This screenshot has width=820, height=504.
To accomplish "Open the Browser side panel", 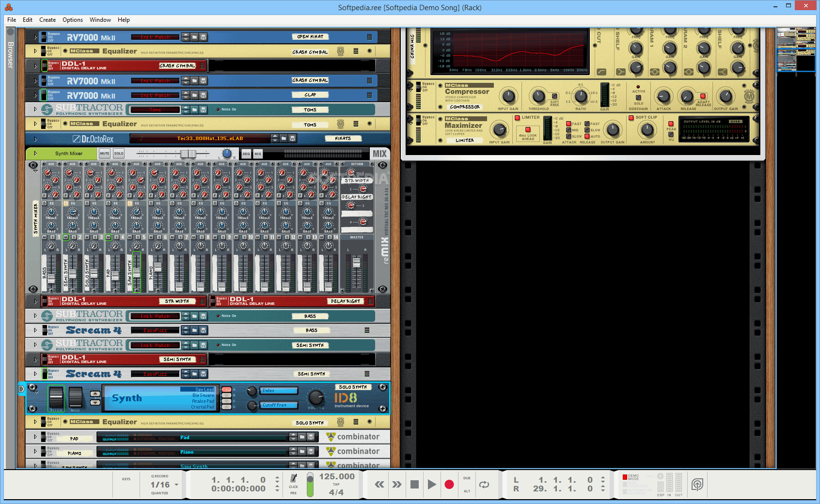I will [10, 54].
